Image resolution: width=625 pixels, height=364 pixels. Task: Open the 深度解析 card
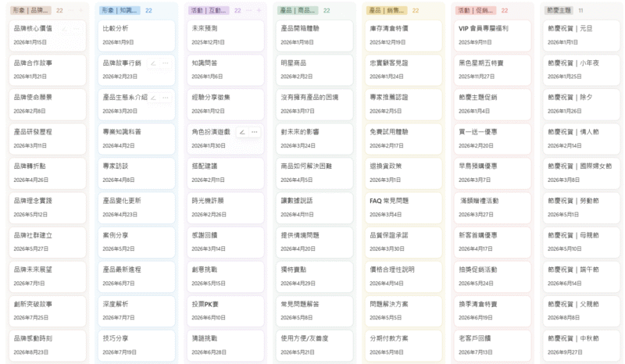(136, 311)
